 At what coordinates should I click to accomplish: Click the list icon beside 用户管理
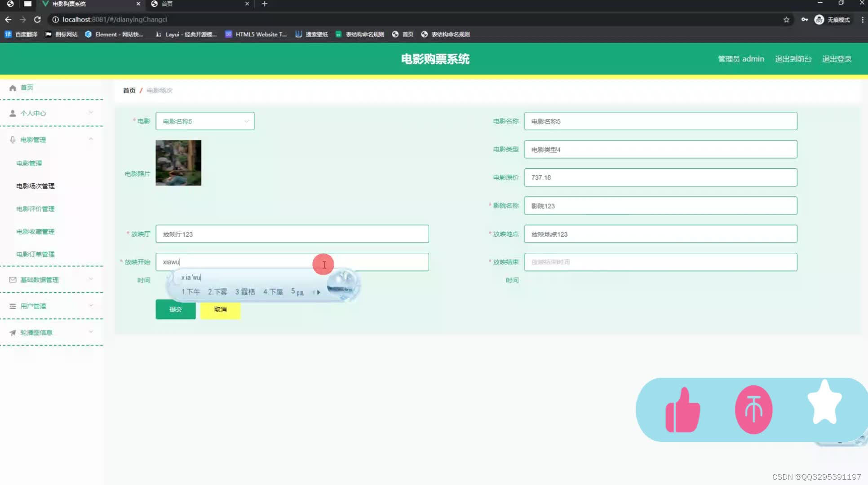click(13, 306)
